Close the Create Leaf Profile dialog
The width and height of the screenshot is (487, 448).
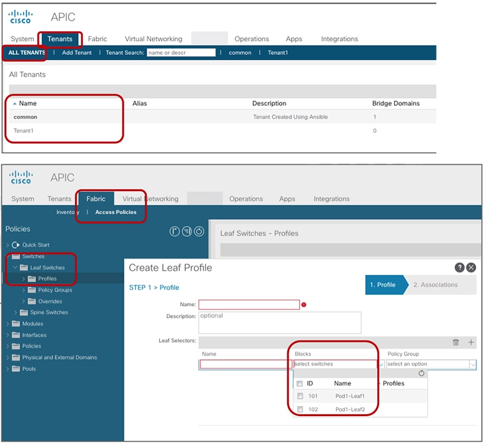pyautogui.click(x=471, y=267)
